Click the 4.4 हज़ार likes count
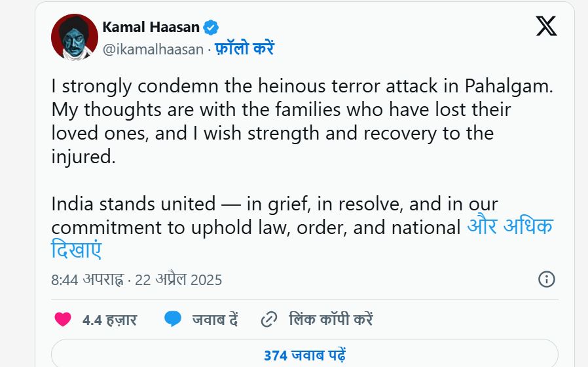588x367 pixels. (109, 320)
